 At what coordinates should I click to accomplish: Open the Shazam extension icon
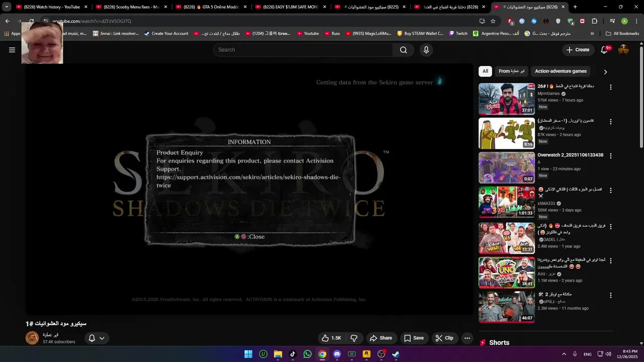[x=534, y=21]
